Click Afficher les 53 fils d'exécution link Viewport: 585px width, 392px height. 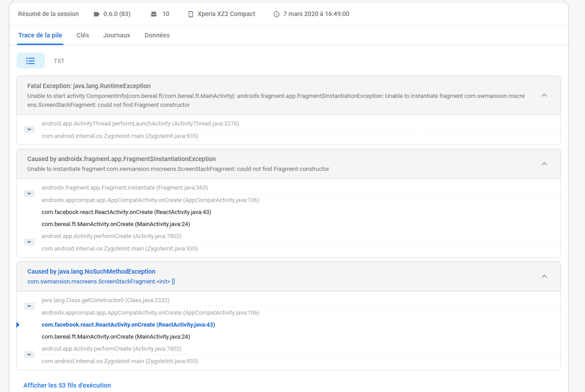click(x=67, y=385)
